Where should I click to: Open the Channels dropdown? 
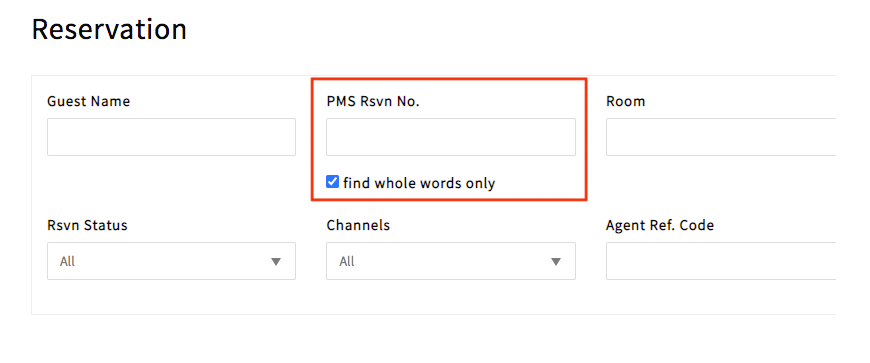pos(451,261)
